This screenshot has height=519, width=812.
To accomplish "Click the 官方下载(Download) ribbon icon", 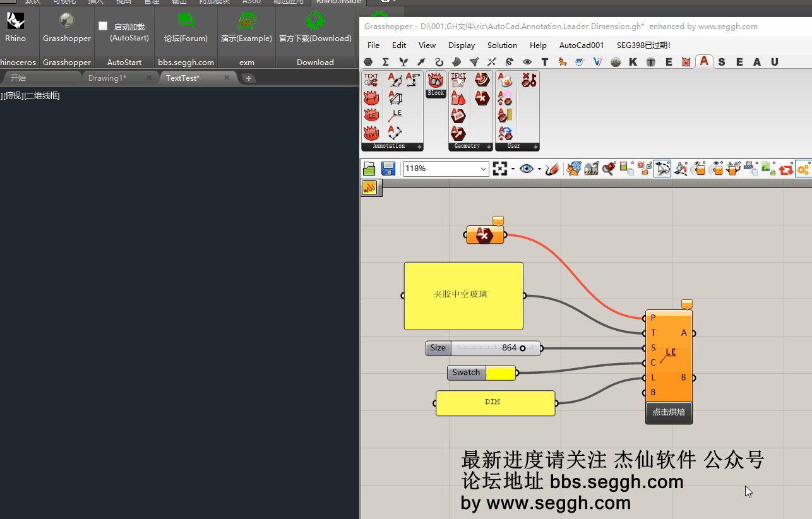I will 314,21.
